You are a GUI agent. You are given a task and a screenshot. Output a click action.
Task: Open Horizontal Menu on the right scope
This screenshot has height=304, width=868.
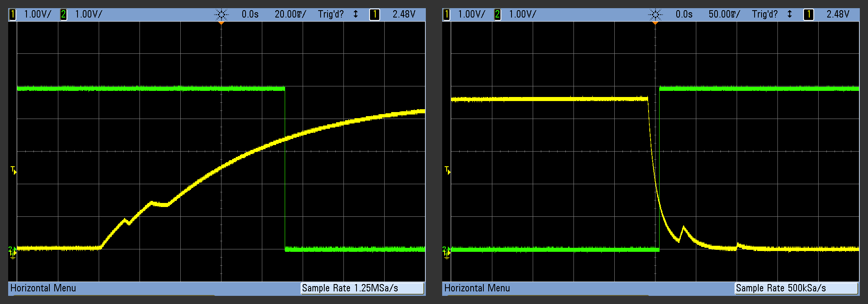click(477, 288)
